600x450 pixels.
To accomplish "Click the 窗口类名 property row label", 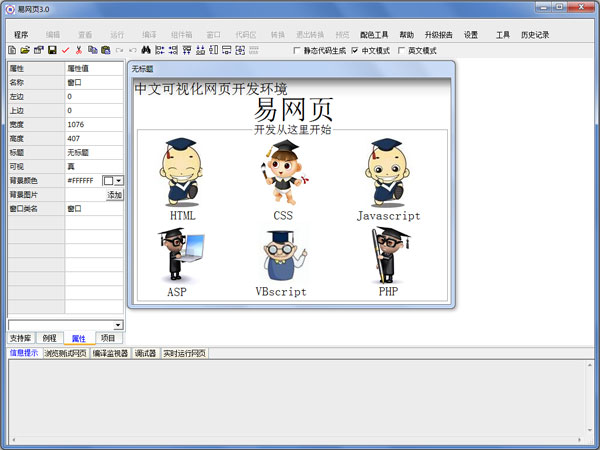I will pos(36,209).
